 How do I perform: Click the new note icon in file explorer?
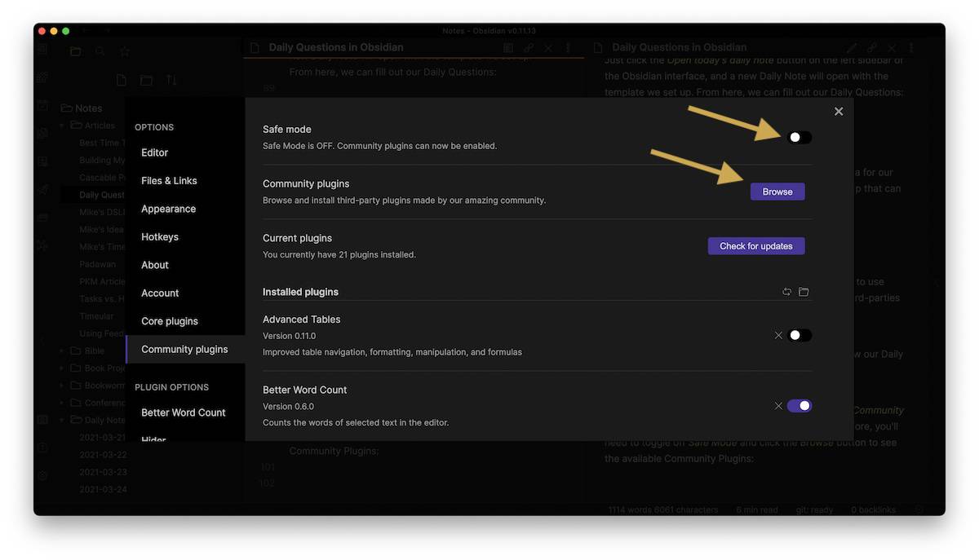[x=122, y=80]
